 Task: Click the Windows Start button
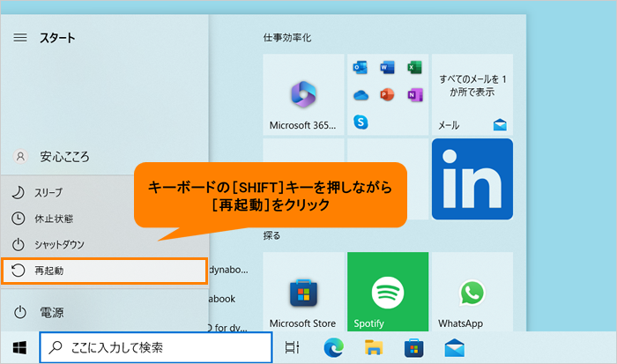19,348
